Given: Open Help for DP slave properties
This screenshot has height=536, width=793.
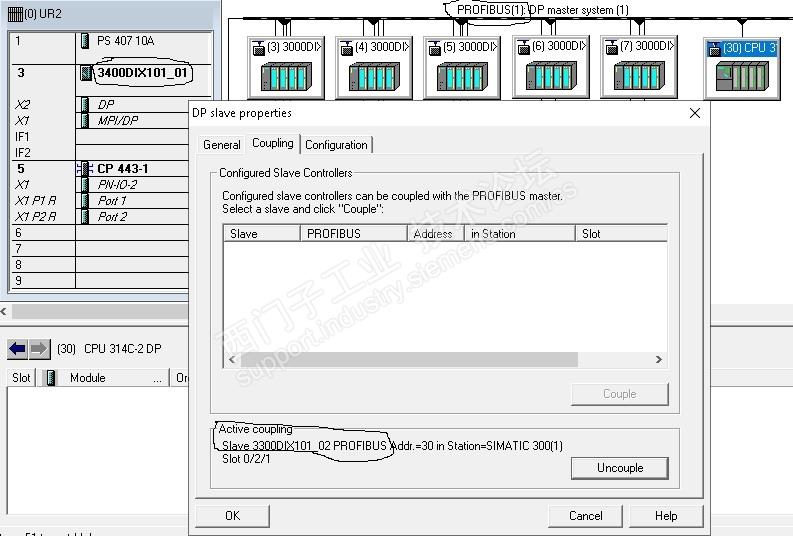Looking at the screenshot, I should pos(666,516).
